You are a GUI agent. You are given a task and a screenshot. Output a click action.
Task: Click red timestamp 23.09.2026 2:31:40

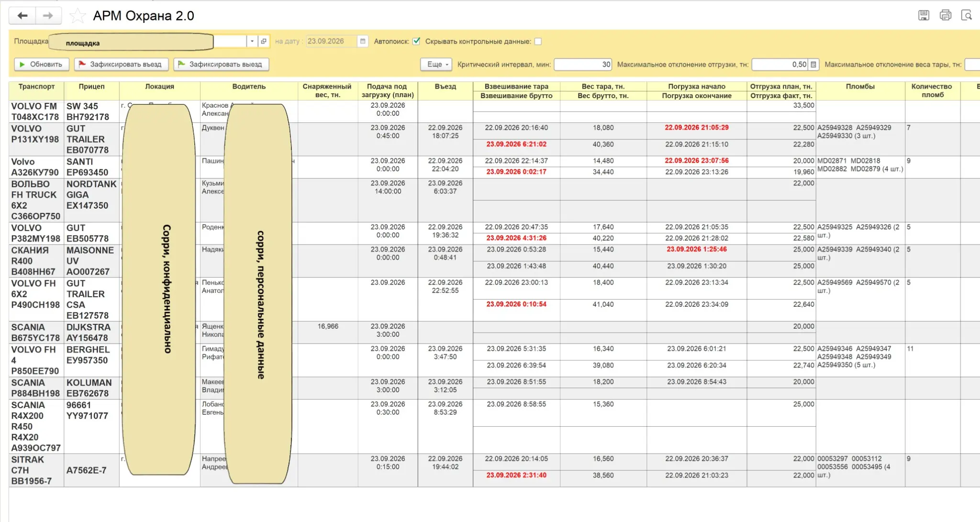pos(516,475)
